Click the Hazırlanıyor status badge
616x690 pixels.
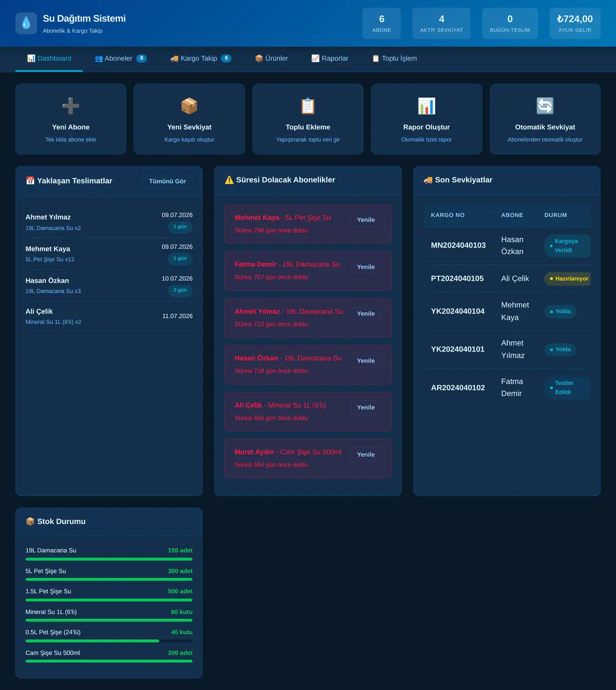[568, 279]
